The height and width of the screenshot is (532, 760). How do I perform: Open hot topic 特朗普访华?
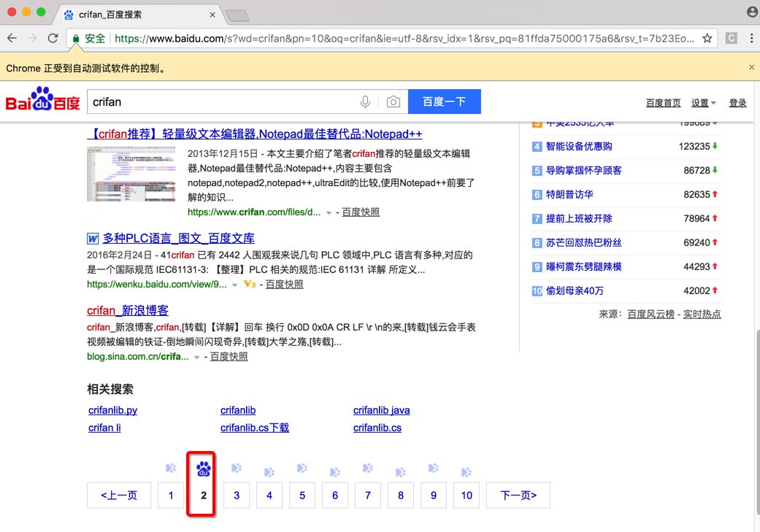click(569, 194)
